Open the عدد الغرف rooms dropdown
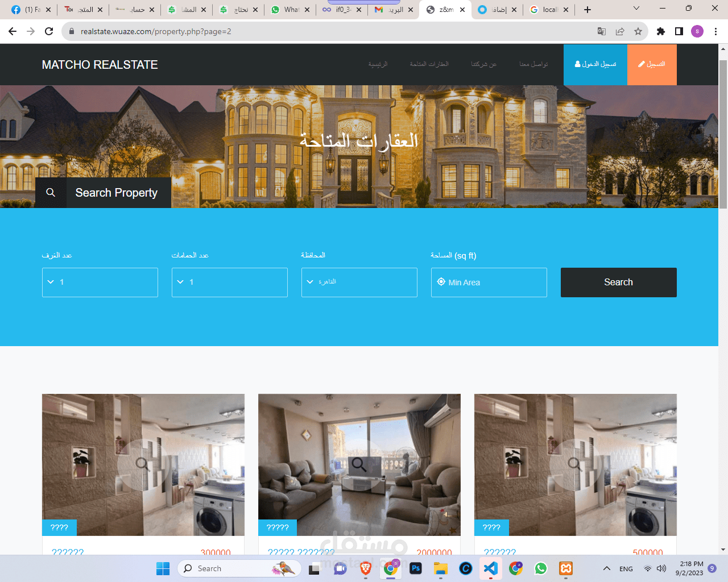The width and height of the screenshot is (728, 582). coord(100,282)
